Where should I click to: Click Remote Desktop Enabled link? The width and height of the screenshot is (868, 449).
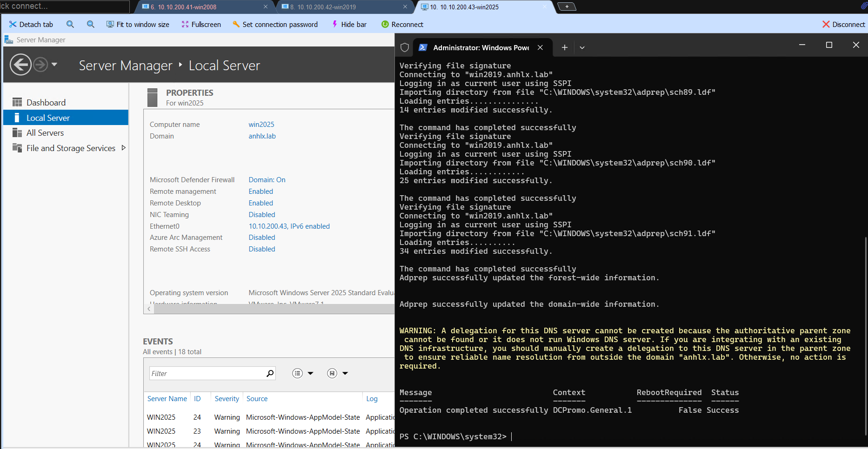click(x=260, y=203)
